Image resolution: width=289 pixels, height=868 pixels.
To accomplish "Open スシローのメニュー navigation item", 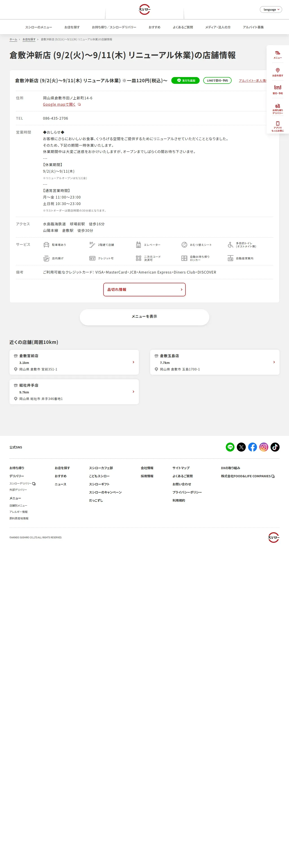I will (x=39, y=27).
